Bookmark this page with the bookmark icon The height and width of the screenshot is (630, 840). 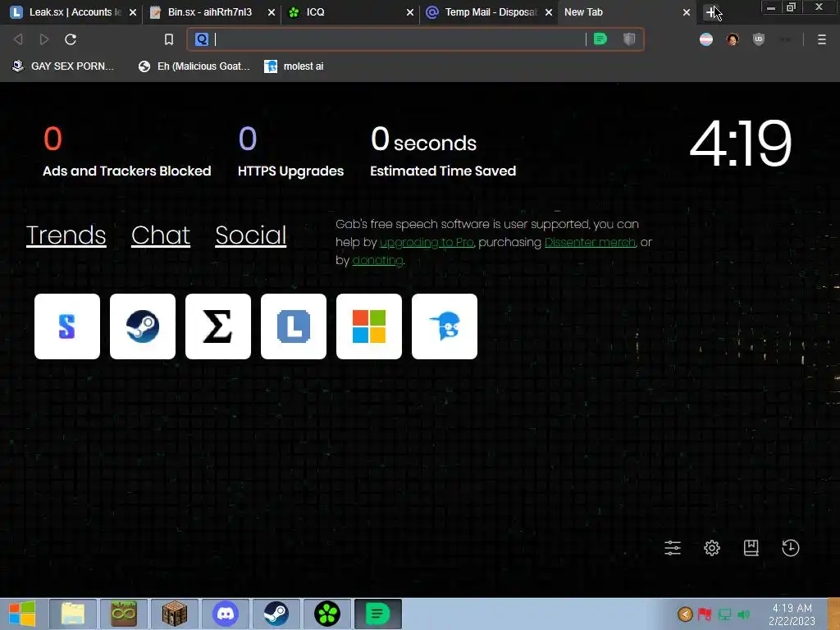(169, 39)
